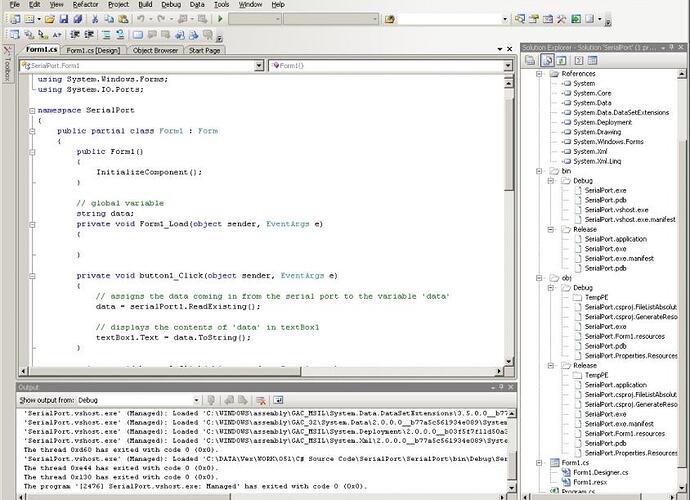690x500 pixels.
Task: Open the File menu
Action: (x=15, y=4)
